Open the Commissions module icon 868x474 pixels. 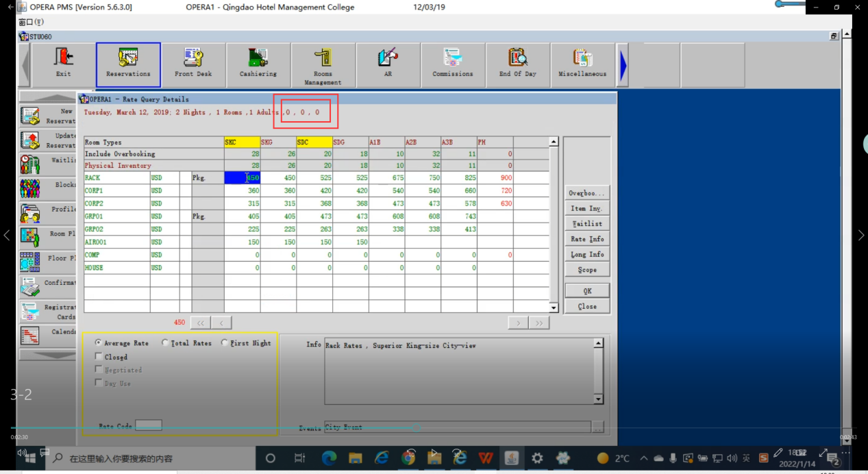452,62
